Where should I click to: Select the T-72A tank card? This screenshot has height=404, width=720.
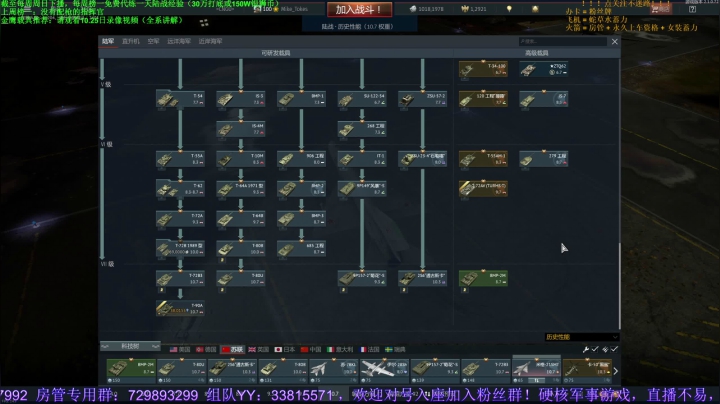coord(180,219)
